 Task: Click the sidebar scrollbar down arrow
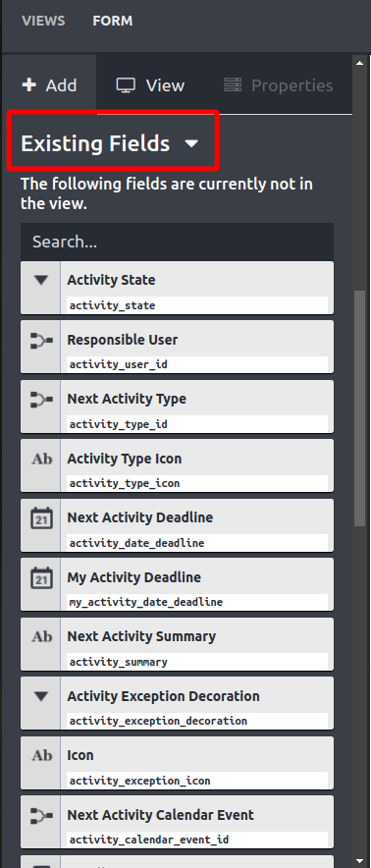(x=360, y=859)
